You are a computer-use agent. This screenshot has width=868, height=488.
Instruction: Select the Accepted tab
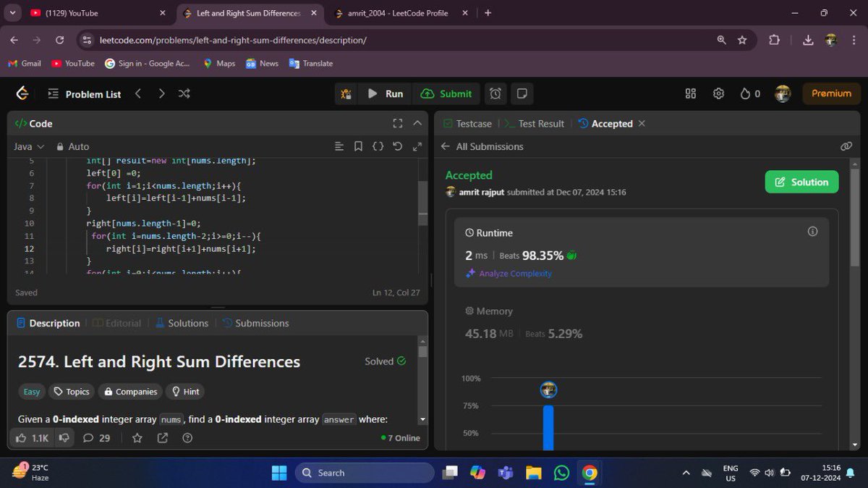605,124
